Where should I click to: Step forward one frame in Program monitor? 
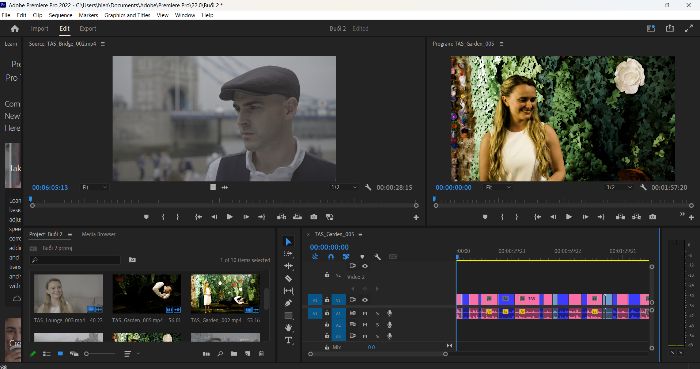pos(585,217)
